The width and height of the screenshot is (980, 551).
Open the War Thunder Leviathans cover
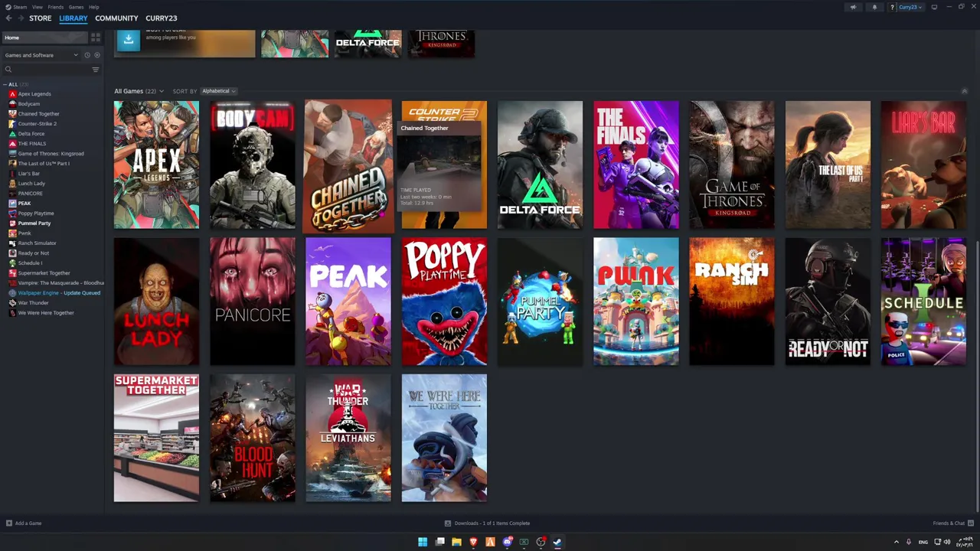pyautogui.click(x=348, y=438)
